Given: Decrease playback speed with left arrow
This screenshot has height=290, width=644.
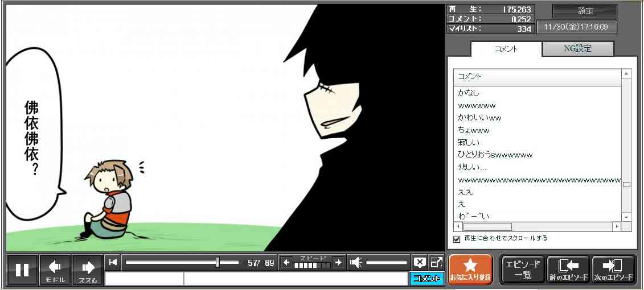Looking at the screenshot, I should pos(286,263).
